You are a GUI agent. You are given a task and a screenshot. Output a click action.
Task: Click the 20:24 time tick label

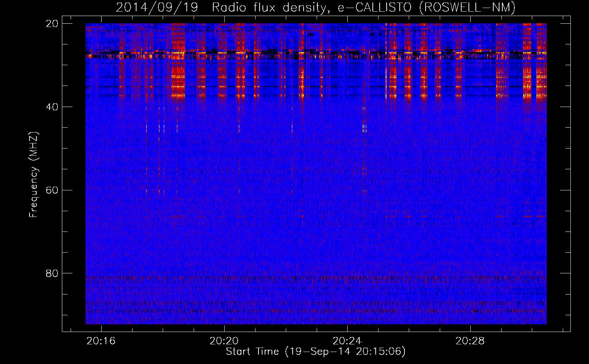(x=347, y=341)
